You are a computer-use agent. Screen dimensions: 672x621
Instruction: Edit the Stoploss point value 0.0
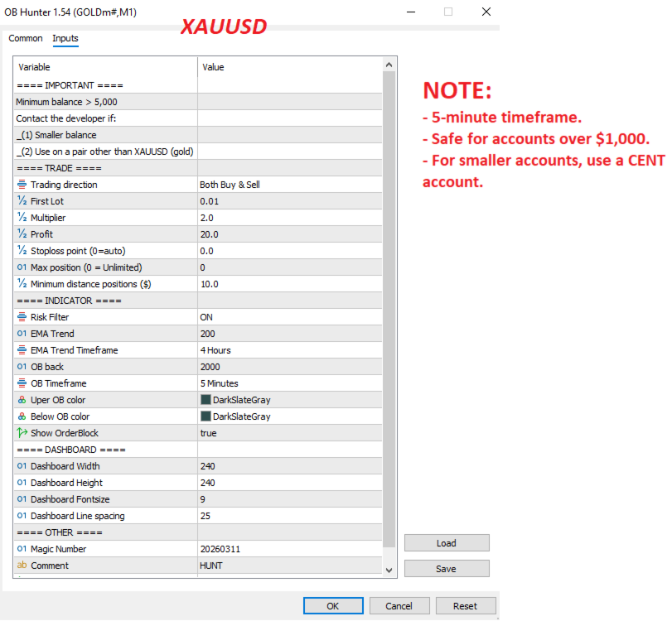pyautogui.click(x=290, y=251)
